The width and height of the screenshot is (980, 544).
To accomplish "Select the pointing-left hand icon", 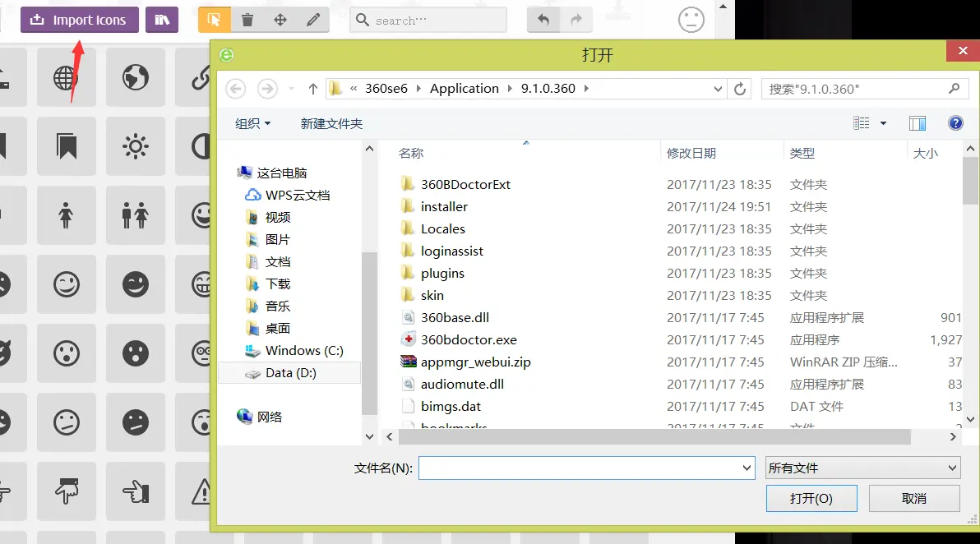I will [x=136, y=491].
